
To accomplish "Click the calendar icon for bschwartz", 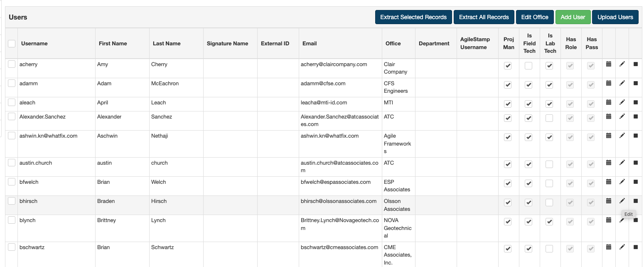I will coord(609,247).
